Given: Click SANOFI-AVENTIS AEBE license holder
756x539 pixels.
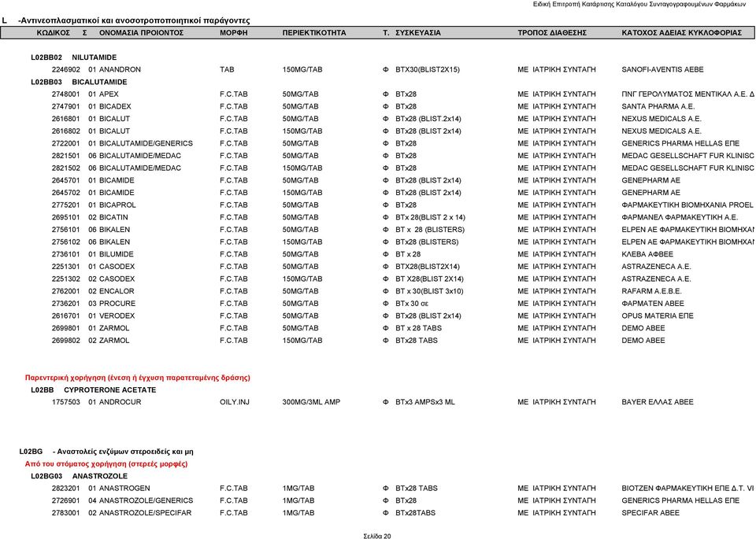Looking at the screenshot, I should pyautogui.click(x=662, y=69).
